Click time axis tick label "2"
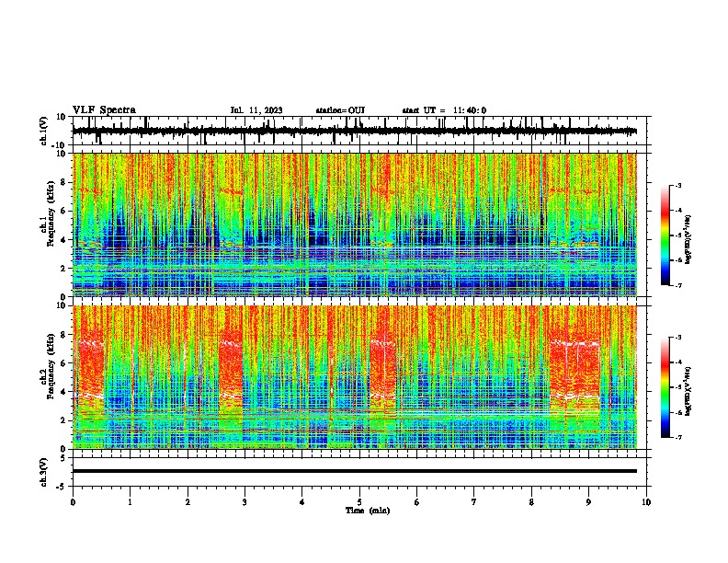Screen dimensions: 728x563 [x=188, y=502]
